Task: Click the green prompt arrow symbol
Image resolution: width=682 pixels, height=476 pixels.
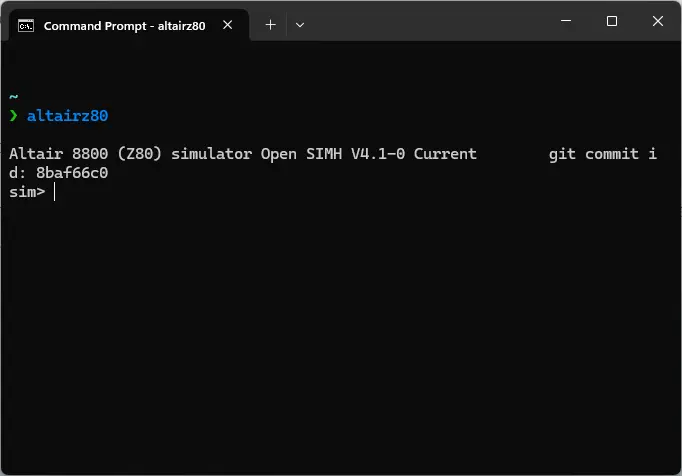Action: tap(13, 116)
